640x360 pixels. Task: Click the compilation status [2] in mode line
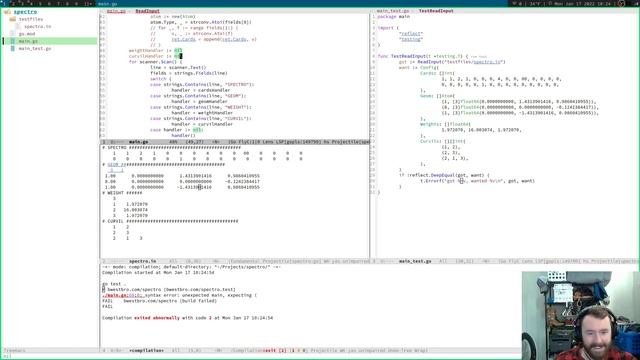(282, 351)
